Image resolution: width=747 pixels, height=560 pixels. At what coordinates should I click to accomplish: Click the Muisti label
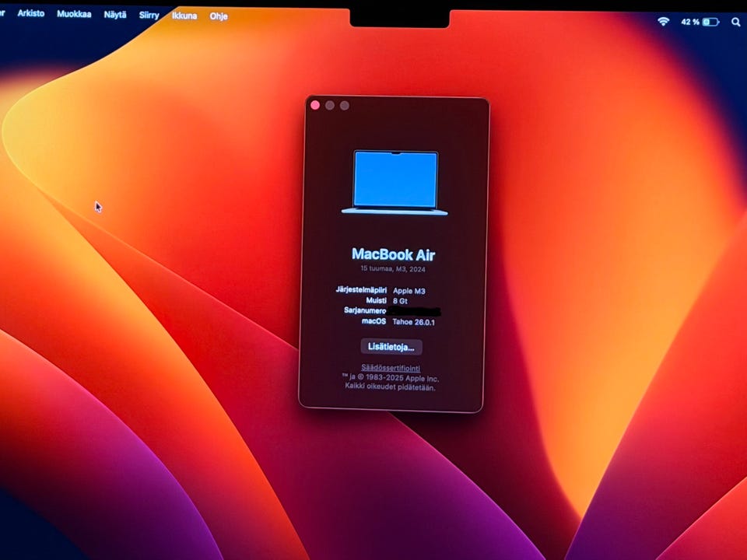click(x=377, y=300)
